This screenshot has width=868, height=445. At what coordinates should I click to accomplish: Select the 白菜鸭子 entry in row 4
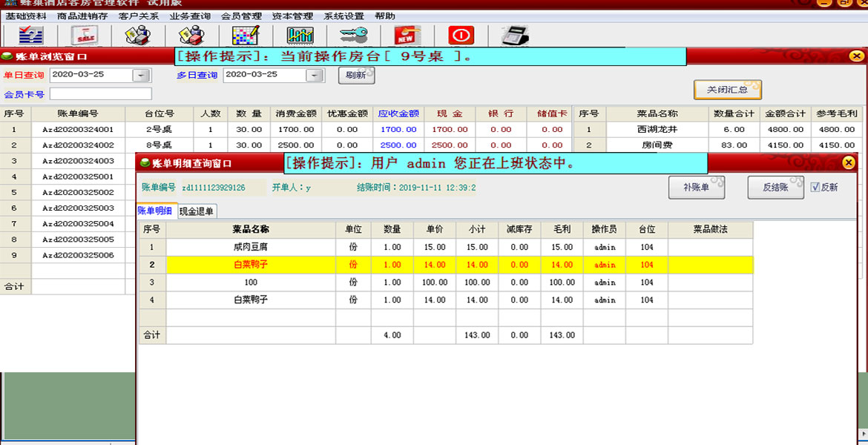coord(251,300)
